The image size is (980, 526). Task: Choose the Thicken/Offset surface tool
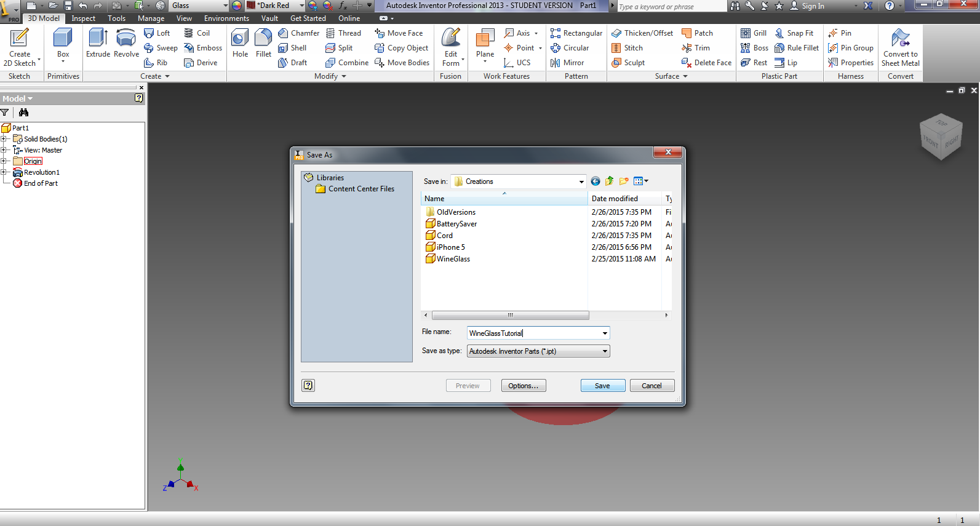click(642, 33)
